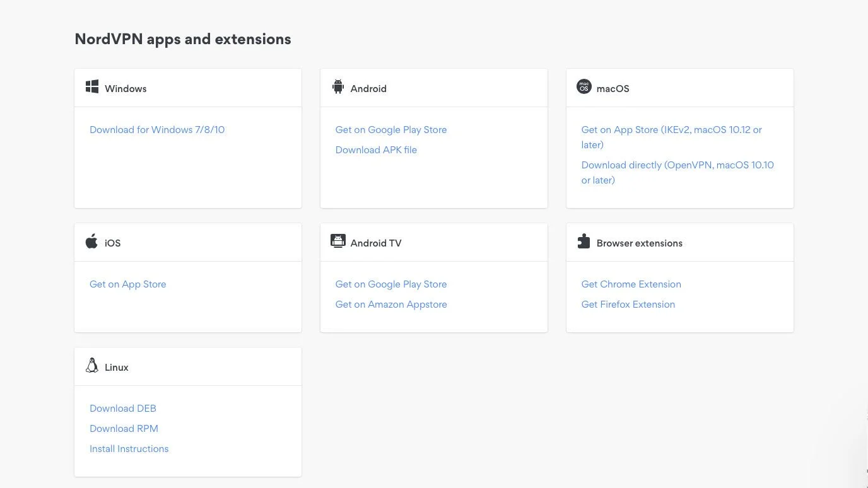Download the Android APK file
Screen dimensions: 868x488
376,150
